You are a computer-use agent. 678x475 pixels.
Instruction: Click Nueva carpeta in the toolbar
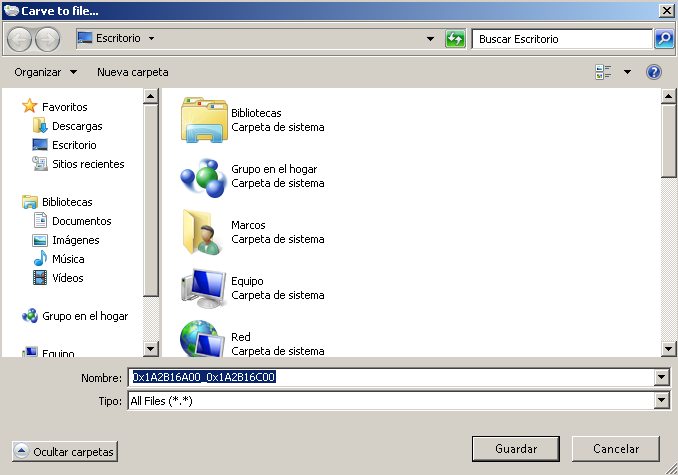tap(132, 72)
